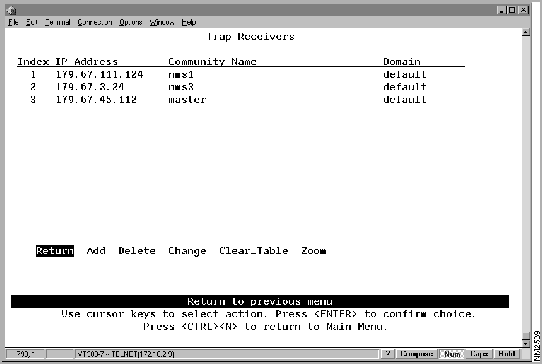This screenshot has height=364, width=542.
Task: Click the Trap Receivers title
Action: click(251, 37)
